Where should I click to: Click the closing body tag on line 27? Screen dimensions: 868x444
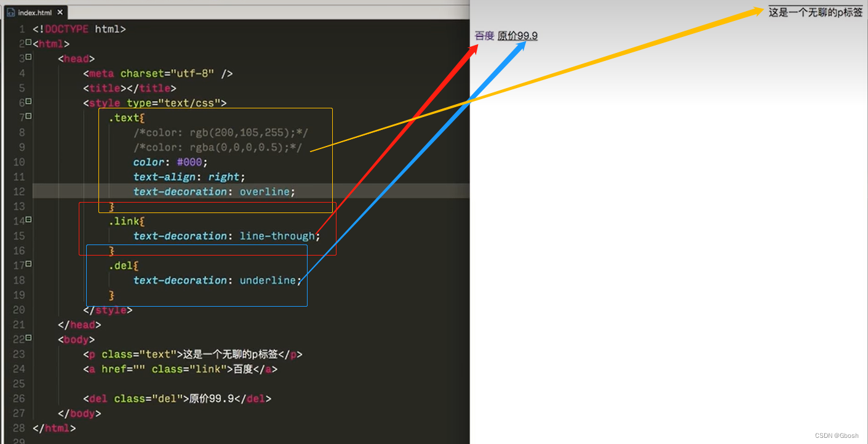(x=79, y=413)
